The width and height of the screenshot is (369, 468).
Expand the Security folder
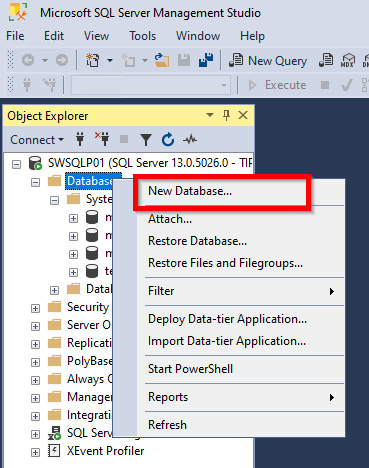pos(35,308)
